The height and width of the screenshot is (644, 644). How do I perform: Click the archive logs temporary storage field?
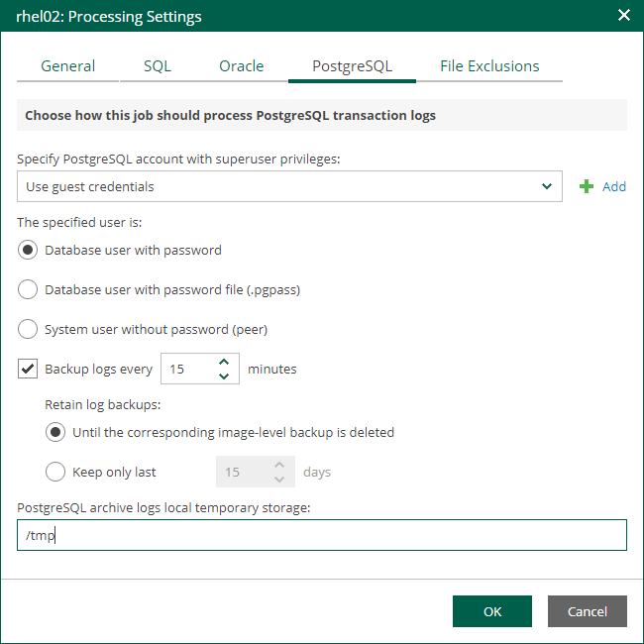(x=322, y=535)
